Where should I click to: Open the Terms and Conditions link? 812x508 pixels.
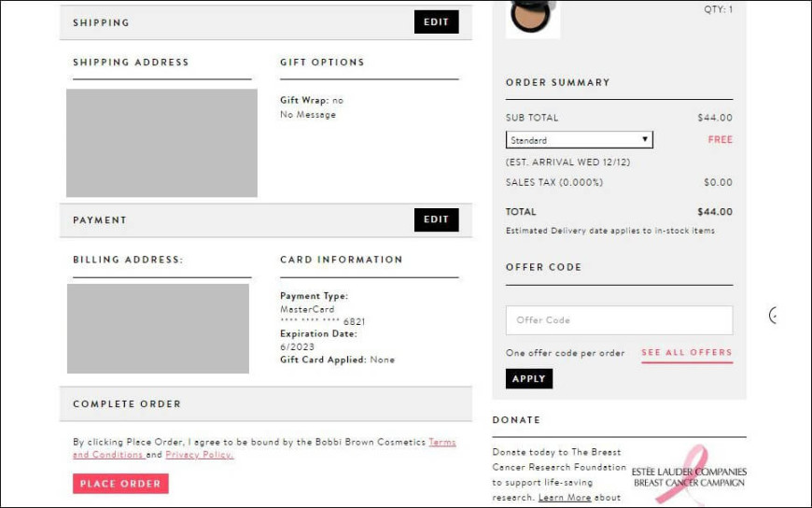[x=264, y=448]
